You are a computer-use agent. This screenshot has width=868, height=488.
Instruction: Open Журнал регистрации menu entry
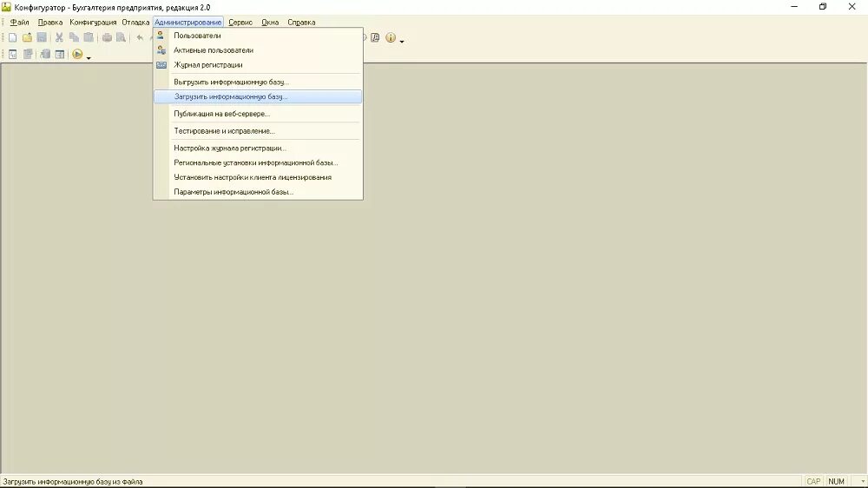(258, 65)
